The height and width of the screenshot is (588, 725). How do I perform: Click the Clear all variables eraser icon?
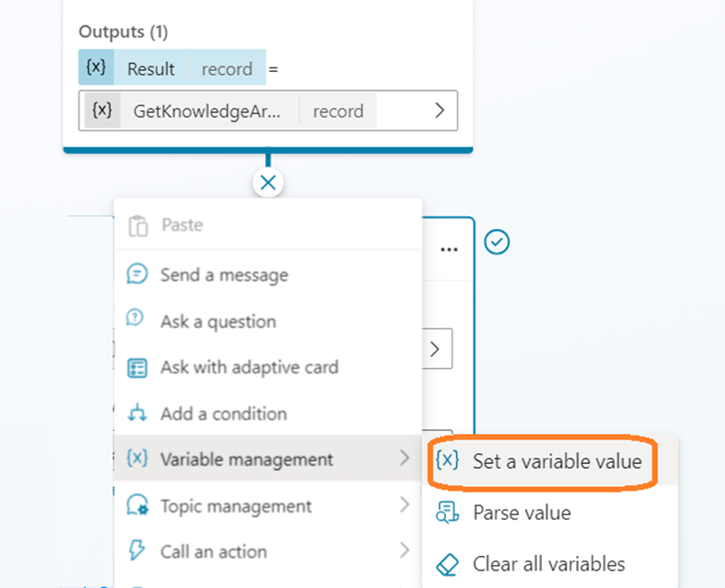click(x=448, y=564)
